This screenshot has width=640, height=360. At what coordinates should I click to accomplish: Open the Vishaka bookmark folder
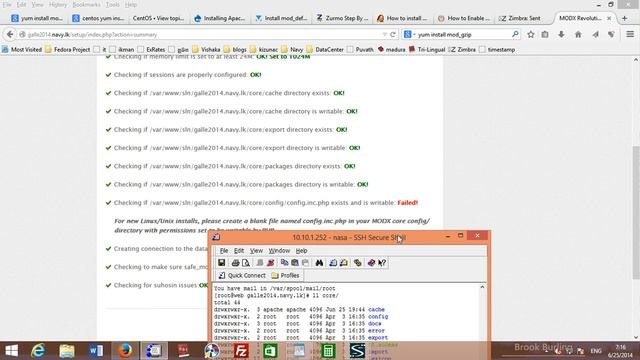(x=206, y=49)
